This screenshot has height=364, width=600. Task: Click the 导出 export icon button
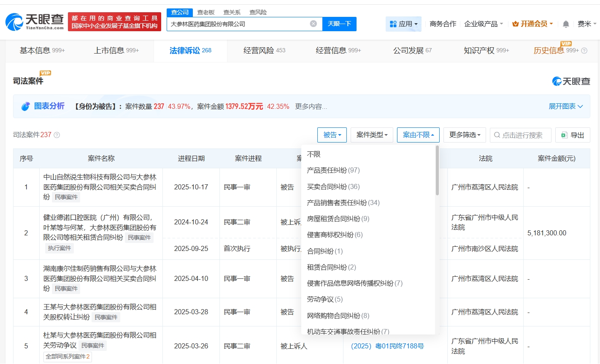click(572, 135)
